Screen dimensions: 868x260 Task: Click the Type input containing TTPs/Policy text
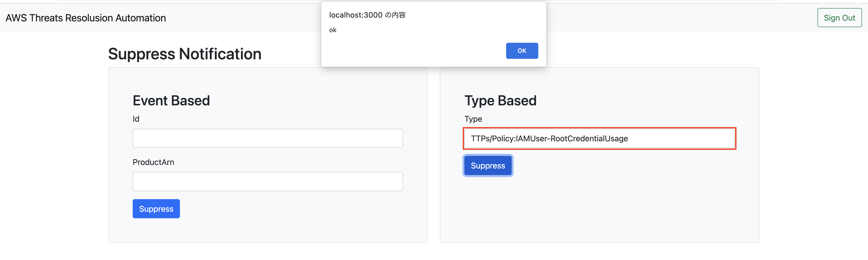click(x=599, y=138)
